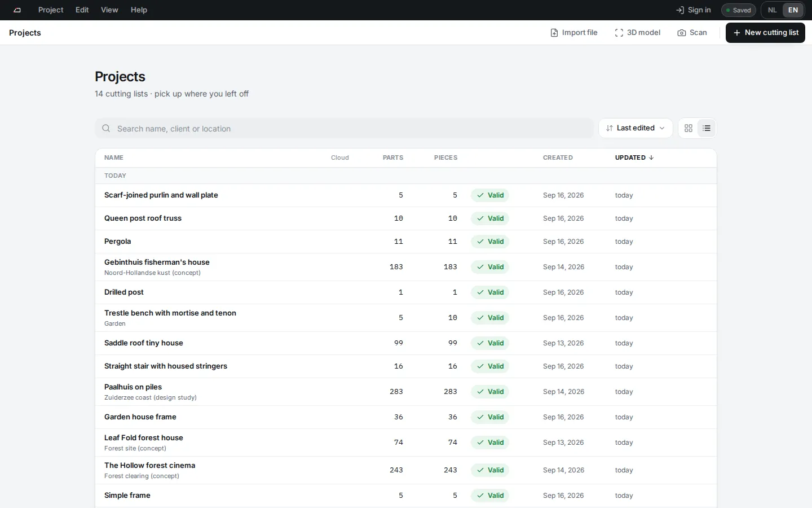Click Valid badge on Paalhuis on piles row
Screen dimensions: 812x508
[490, 392]
